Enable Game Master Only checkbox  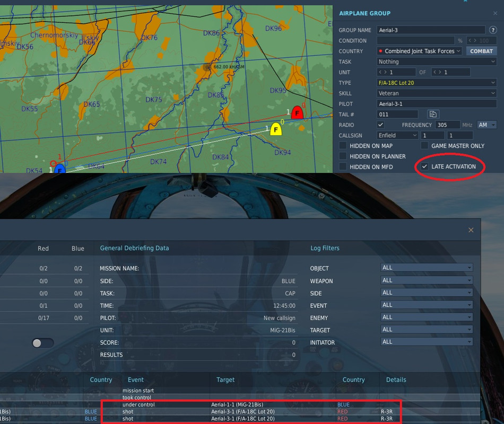click(x=424, y=146)
